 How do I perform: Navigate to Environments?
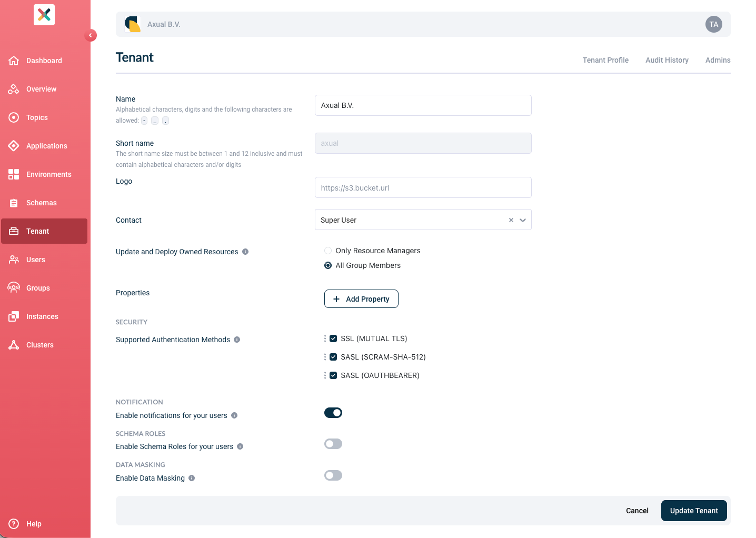(x=49, y=174)
